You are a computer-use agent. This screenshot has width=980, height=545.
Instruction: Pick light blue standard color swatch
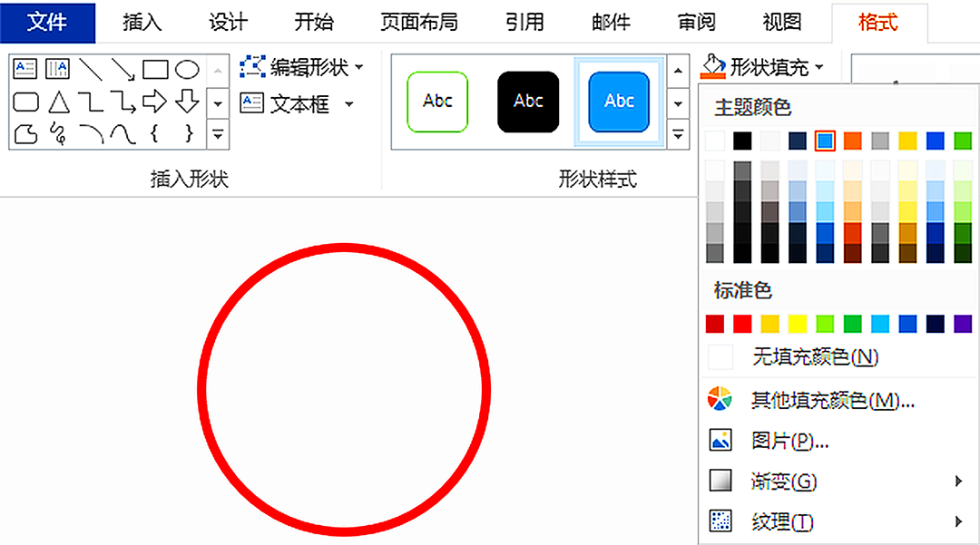pyautogui.click(x=880, y=324)
